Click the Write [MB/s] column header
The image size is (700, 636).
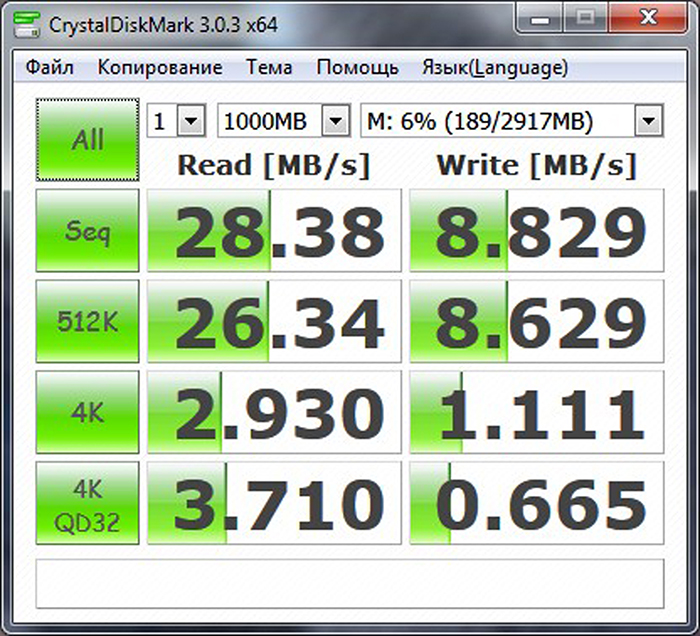[536, 166]
